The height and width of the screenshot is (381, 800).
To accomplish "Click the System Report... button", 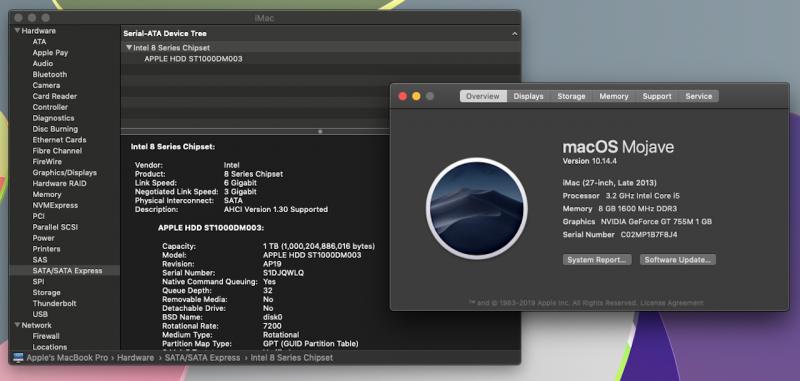I will tap(597, 260).
